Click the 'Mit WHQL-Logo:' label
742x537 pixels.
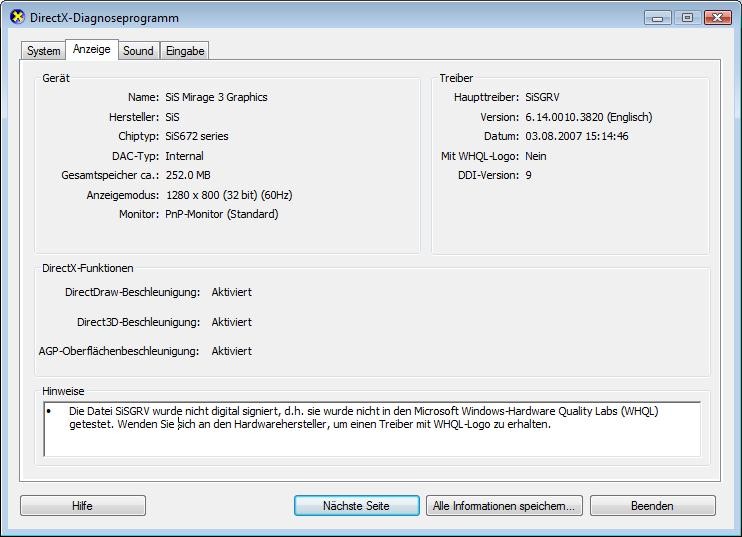click(x=480, y=156)
